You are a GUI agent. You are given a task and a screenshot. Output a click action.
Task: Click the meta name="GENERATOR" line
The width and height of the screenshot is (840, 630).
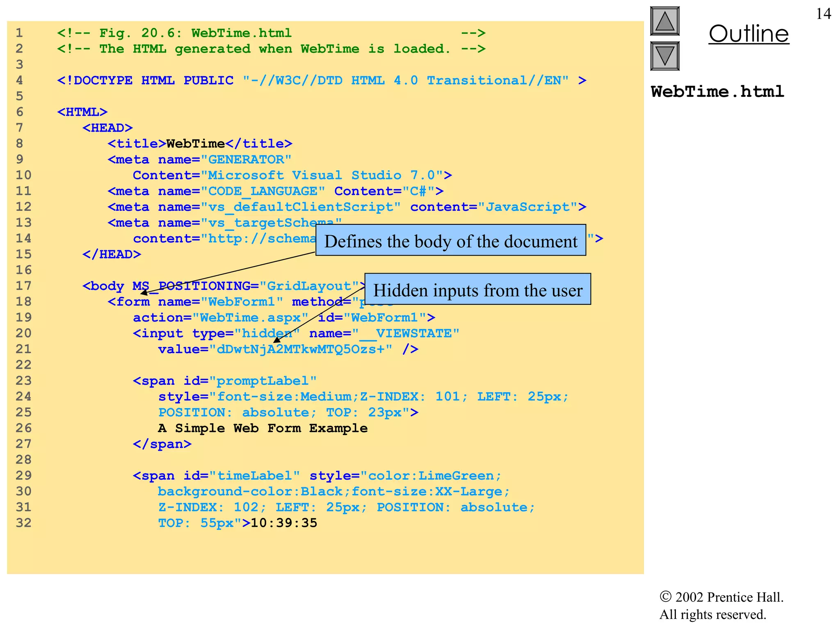(x=199, y=160)
